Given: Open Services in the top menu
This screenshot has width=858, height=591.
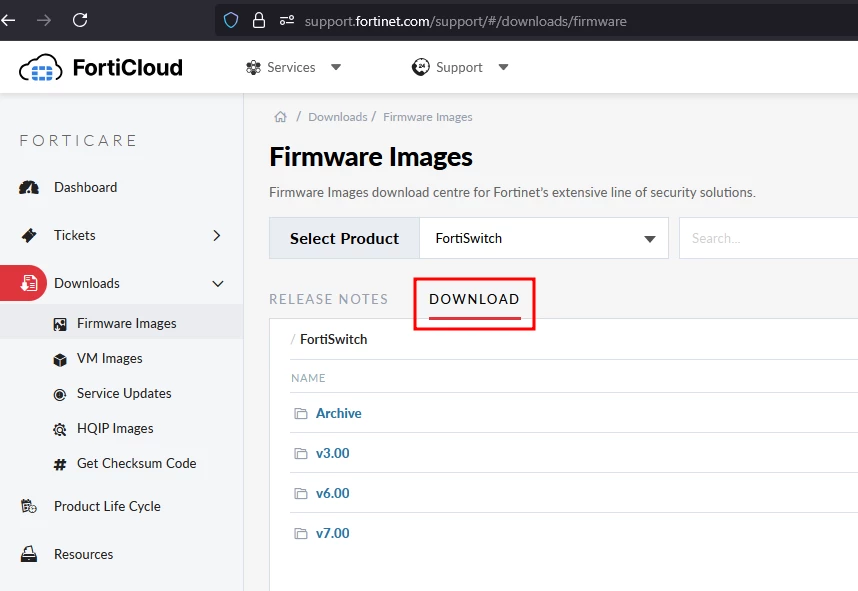Looking at the screenshot, I should pyautogui.click(x=291, y=67).
